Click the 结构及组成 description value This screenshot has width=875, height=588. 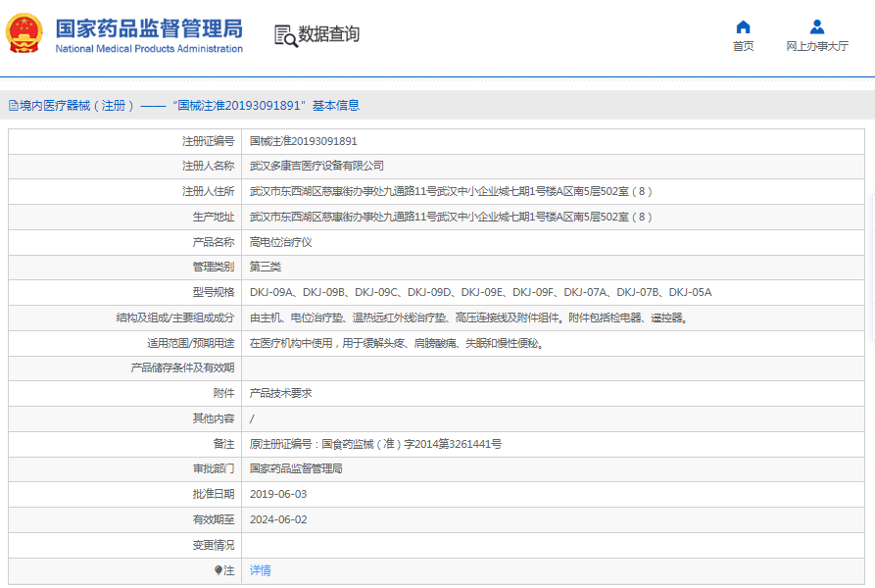coord(468,318)
